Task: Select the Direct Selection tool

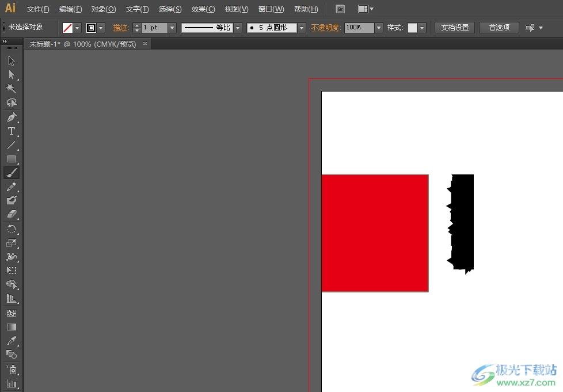Action: click(x=12, y=75)
